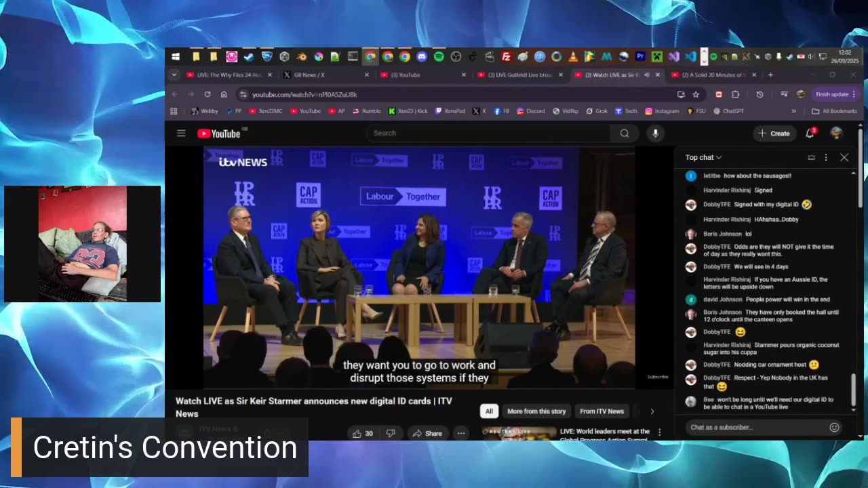Select the From ITV News chip
The image size is (868, 488).
[x=601, y=411]
